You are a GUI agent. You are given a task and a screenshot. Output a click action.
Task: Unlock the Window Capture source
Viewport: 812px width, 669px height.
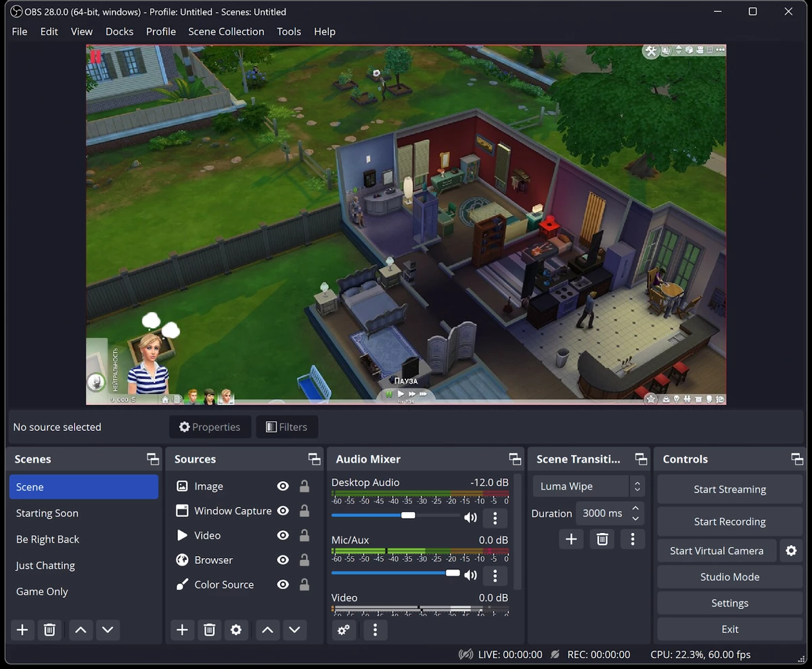coord(304,511)
